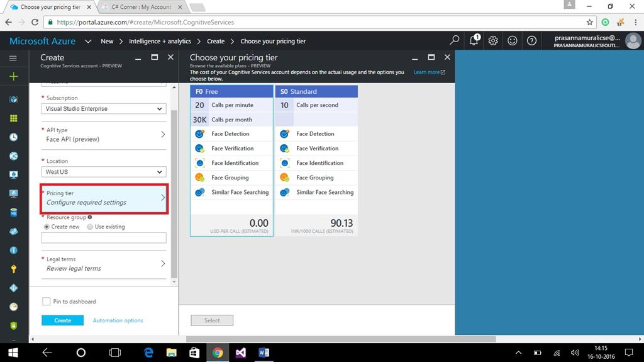Screen dimensions: 644x362
Task: Toggle the hamburger menu in Azure sidebar
Action: pos(13,58)
